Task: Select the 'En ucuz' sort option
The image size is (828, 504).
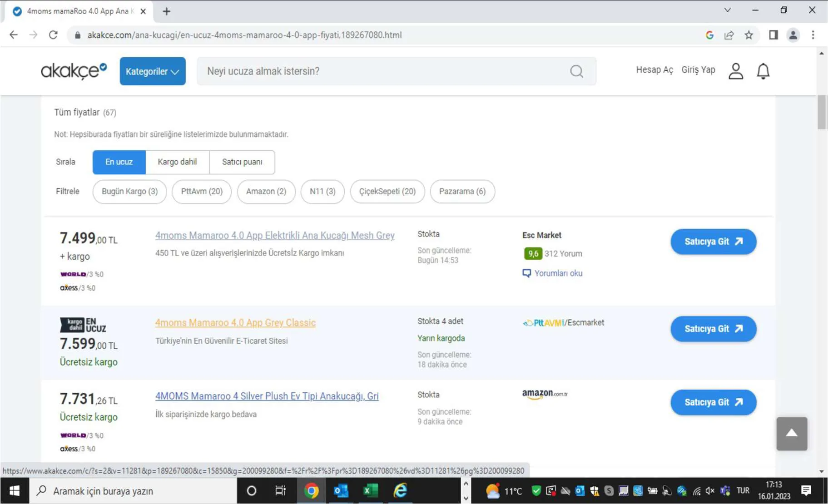Action: [119, 162]
